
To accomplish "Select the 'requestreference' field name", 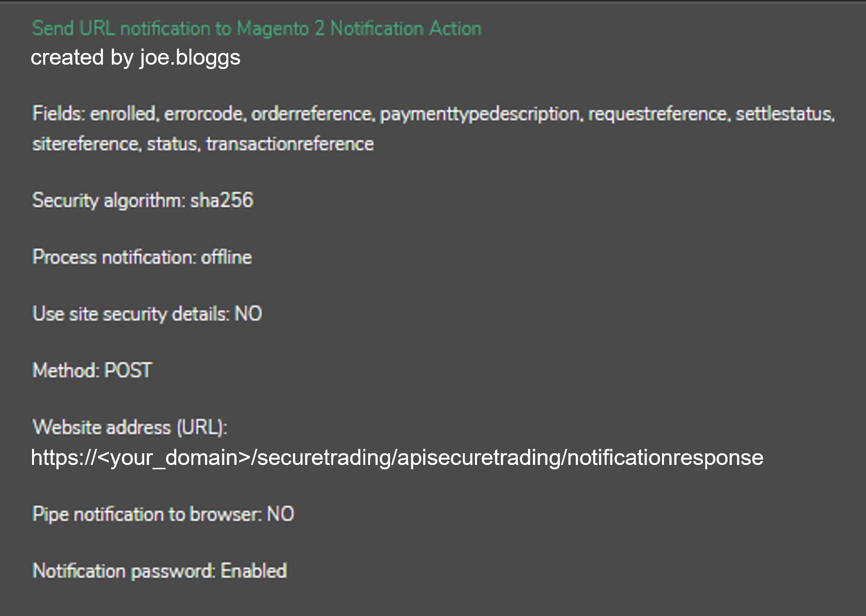I will point(659,114).
